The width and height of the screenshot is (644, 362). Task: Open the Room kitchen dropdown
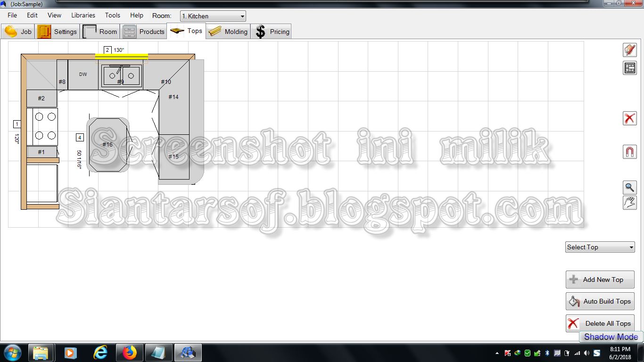point(212,16)
